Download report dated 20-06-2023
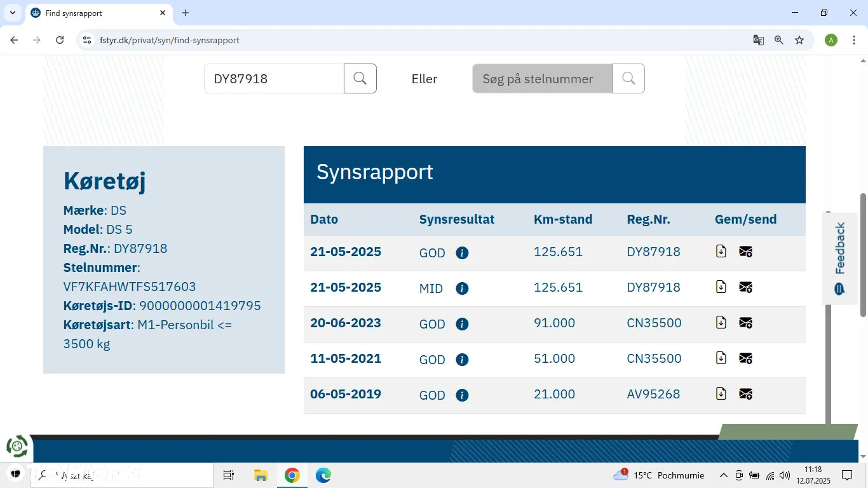 click(x=721, y=323)
